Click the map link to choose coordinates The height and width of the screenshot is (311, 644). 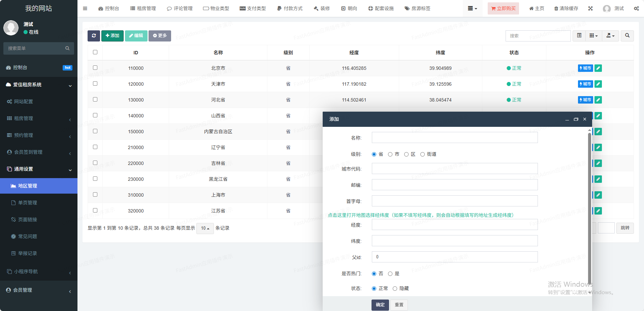tap(420, 215)
